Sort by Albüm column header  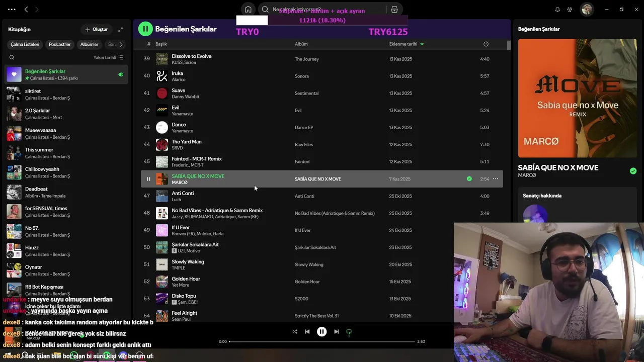[301, 44]
